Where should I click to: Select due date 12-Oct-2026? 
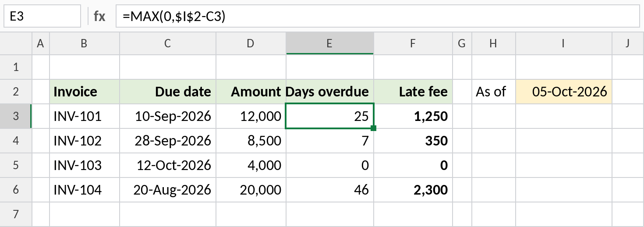168,165
